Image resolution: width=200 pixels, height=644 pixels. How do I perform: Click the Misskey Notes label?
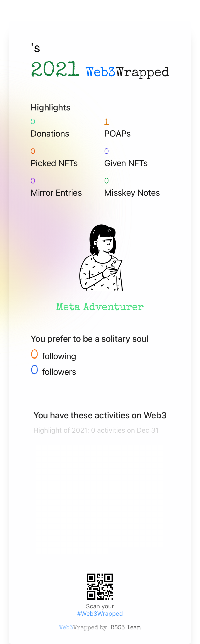coord(132,193)
